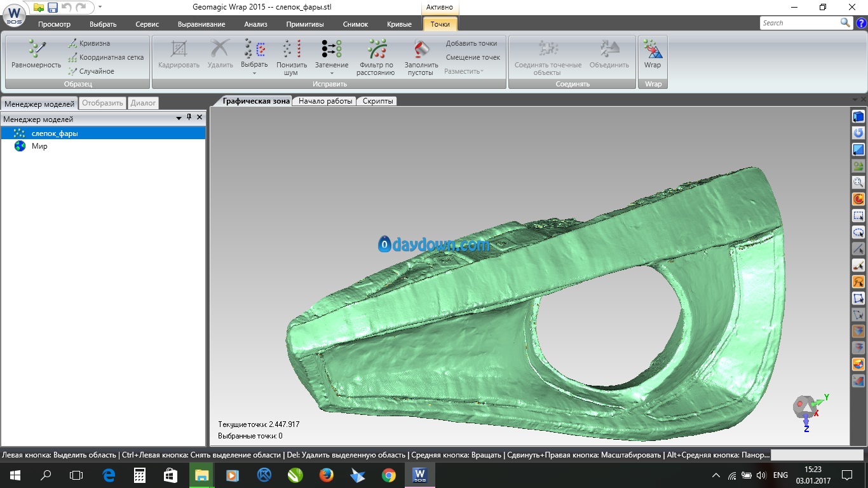
Task: Select the ellipse selection tool
Action: (x=858, y=233)
